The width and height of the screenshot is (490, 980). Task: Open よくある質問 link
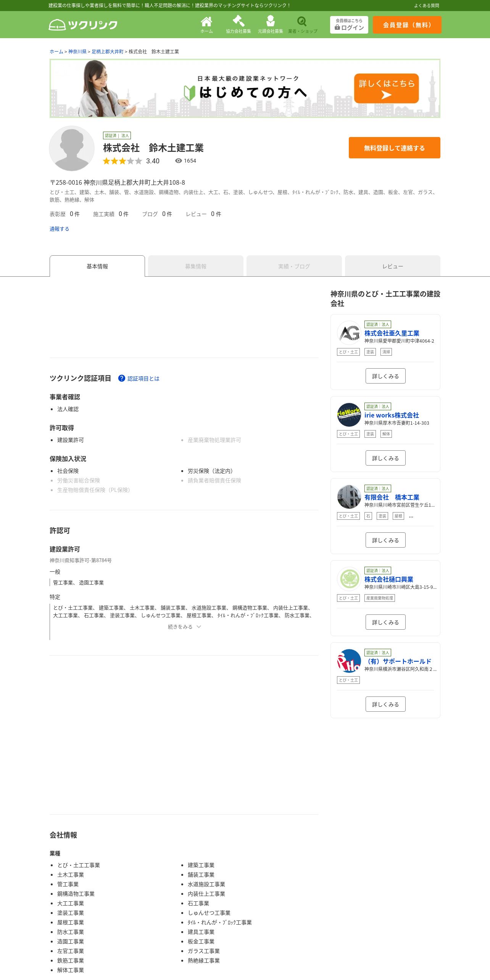pos(427,6)
